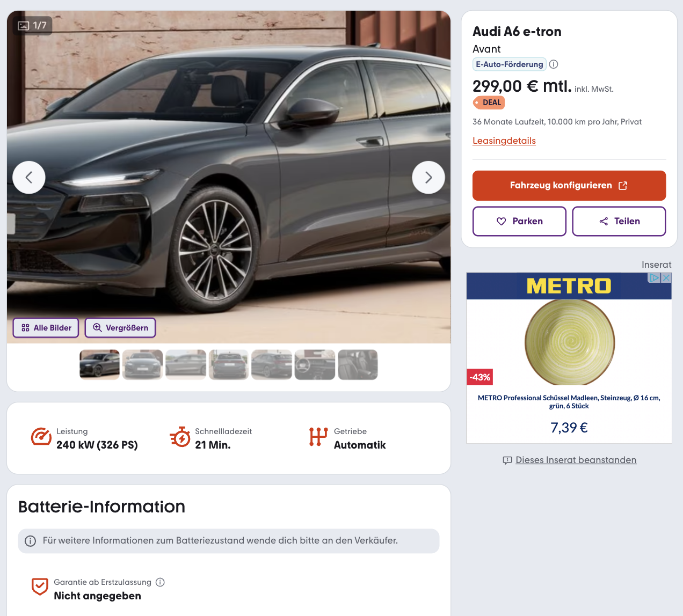Open Alle Bilder gallery view

click(46, 328)
